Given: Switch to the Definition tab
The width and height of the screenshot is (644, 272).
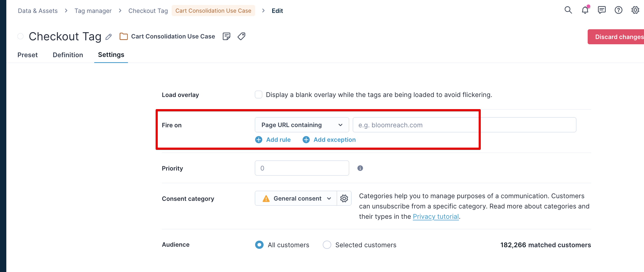Looking at the screenshot, I should (x=68, y=55).
